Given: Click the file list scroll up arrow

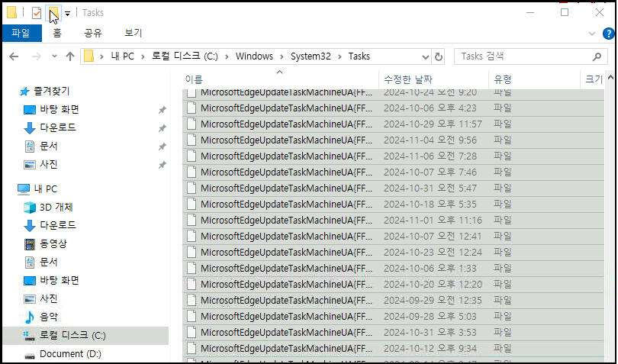Looking at the screenshot, I should tap(610, 77).
